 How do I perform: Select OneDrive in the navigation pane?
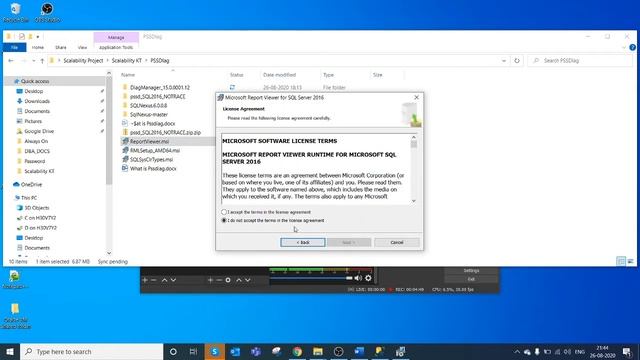(x=31, y=184)
